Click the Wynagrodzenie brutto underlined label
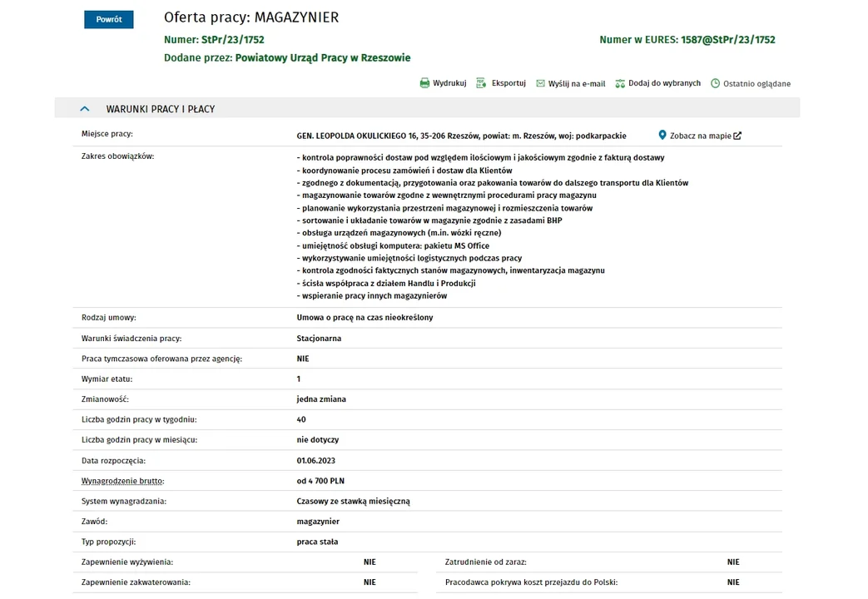This screenshot has height=599, width=868. pyautogui.click(x=123, y=481)
